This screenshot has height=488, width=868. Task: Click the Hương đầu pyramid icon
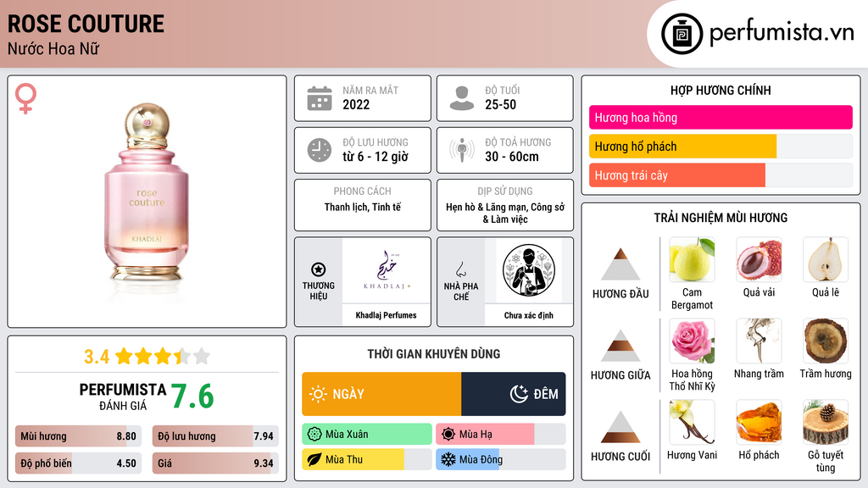tap(620, 264)
